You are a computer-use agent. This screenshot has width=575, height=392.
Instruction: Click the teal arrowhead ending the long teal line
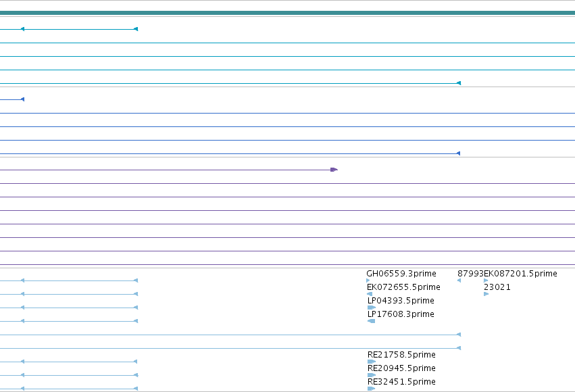pos(459,83)
